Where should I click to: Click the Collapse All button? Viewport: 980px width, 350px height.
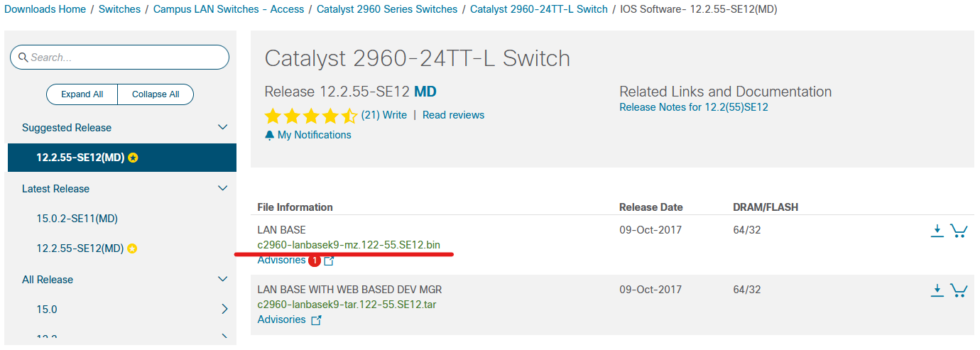click(156, 94)
